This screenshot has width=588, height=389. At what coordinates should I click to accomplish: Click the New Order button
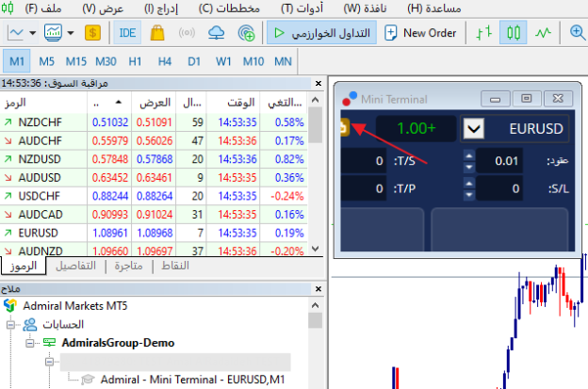click(x=421, y=33)
